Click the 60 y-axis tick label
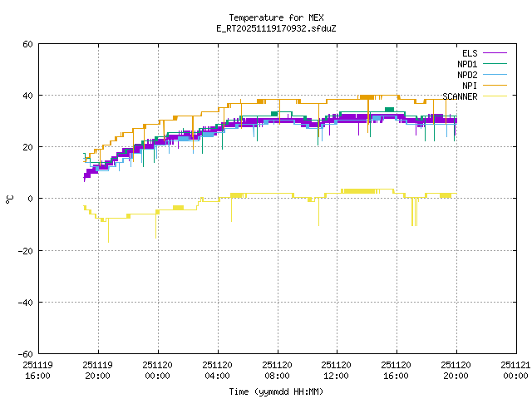The height and width of the screenshot is (399, 532). point(27,44)
